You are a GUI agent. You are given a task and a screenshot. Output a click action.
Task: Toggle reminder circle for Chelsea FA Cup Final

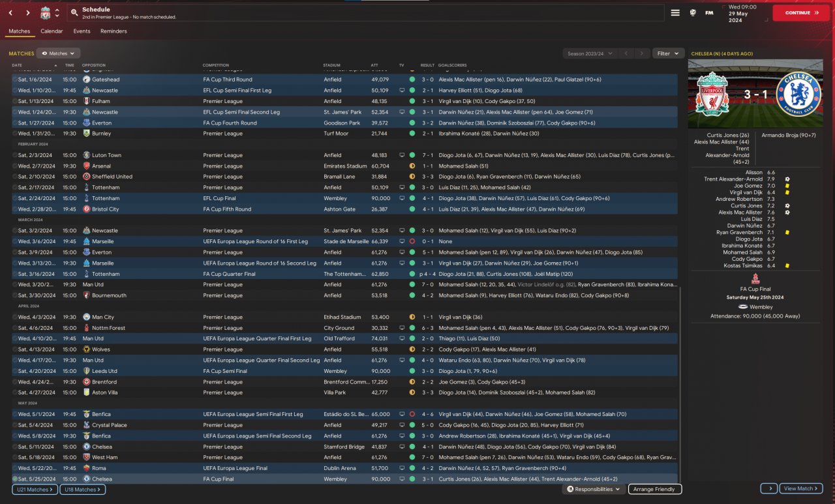(15, 479)
